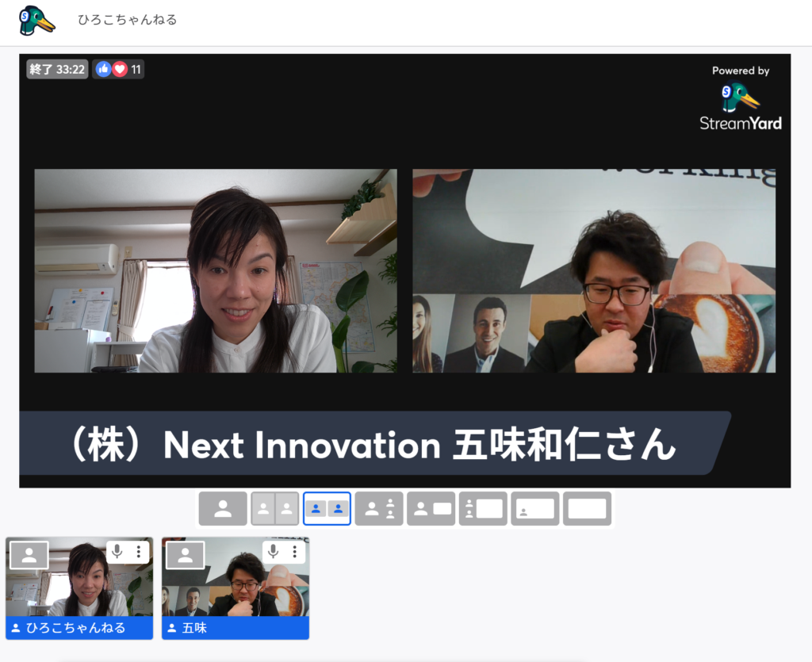Open more options menu for 五味
812x662 pixels.
coord(295,552)
